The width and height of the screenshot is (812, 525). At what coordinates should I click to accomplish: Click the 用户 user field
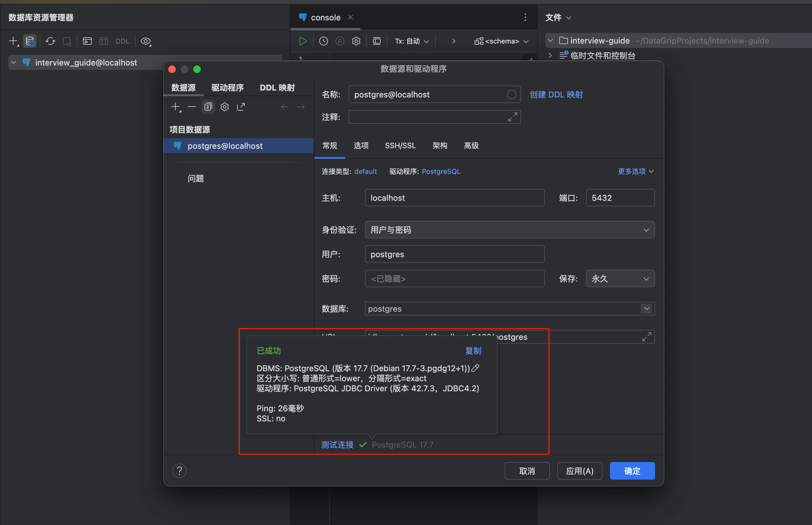click(455, 254)
